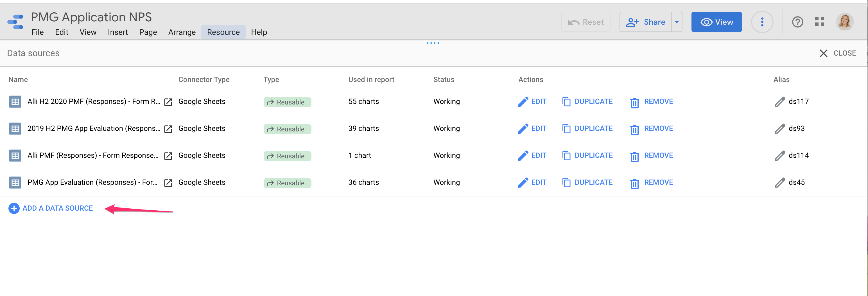Open the File menu
868x296 pixels.
pyautogui.click(x=37, y=32)
